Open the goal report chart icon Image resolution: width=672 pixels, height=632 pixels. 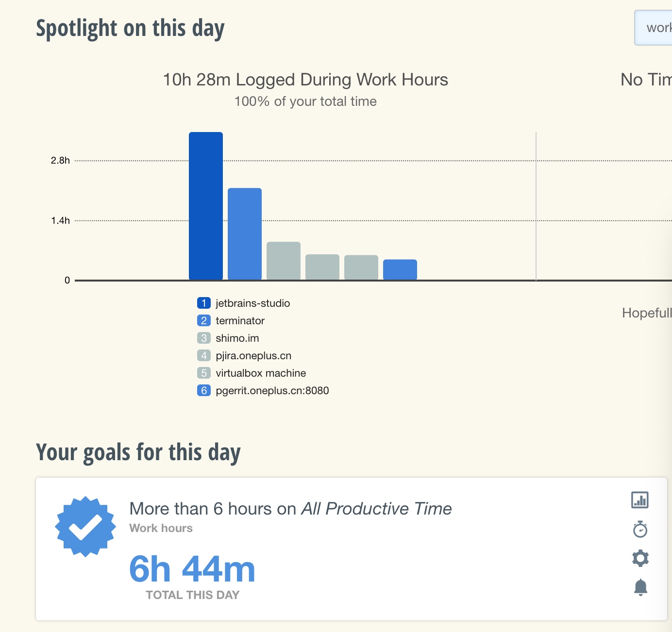coord(640,499)
